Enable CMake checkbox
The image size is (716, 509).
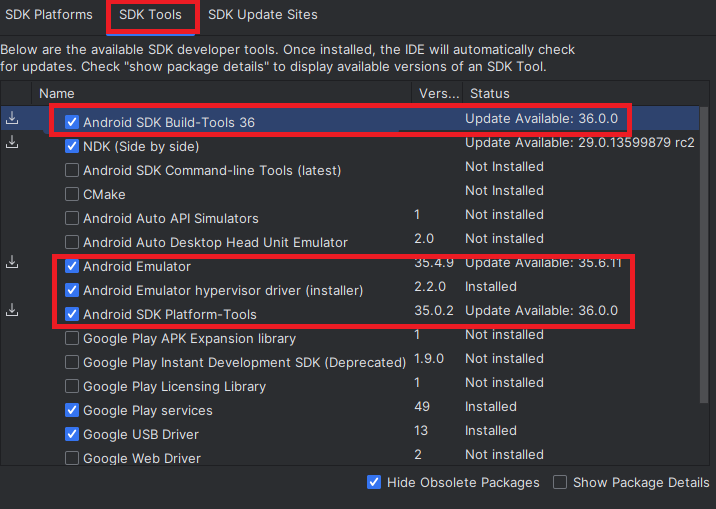click(72, 194)
